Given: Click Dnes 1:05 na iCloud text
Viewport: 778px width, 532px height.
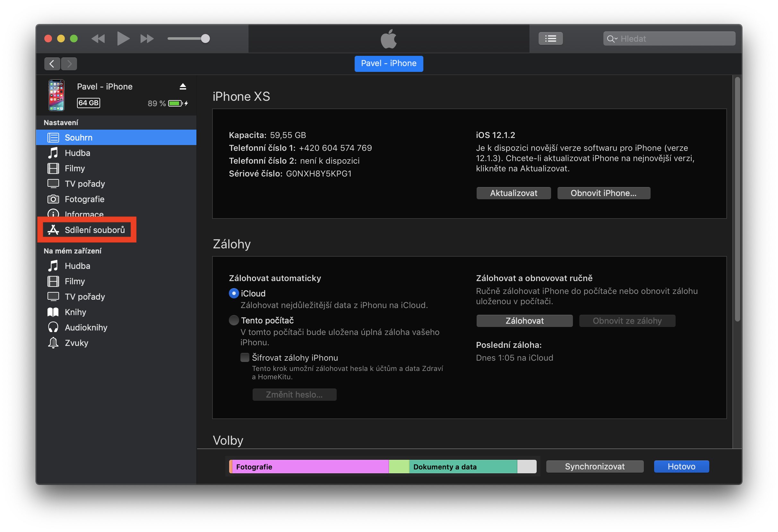Looking at the screenshot, I should pyautogui.click(x=514, y=358).
